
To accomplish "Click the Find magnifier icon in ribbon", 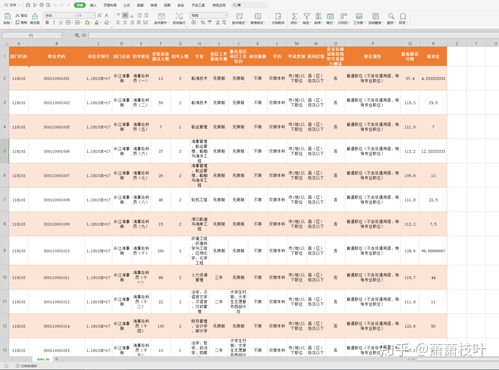I will [391, 16].
